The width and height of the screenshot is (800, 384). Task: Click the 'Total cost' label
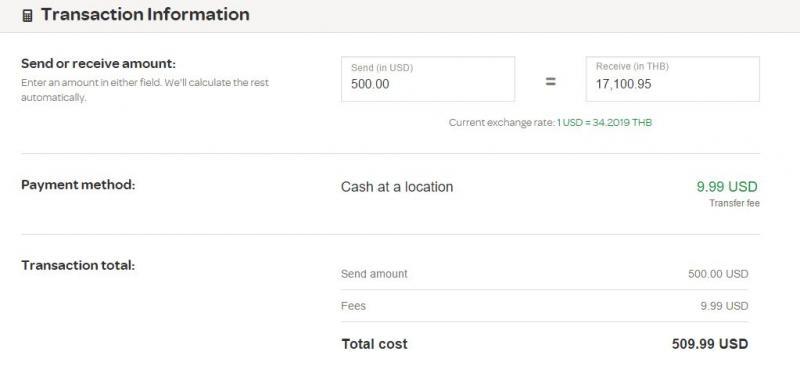tap(374, 344)
